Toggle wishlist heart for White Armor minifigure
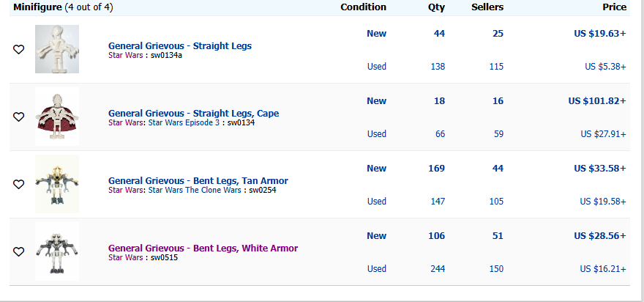 point(18,252)
